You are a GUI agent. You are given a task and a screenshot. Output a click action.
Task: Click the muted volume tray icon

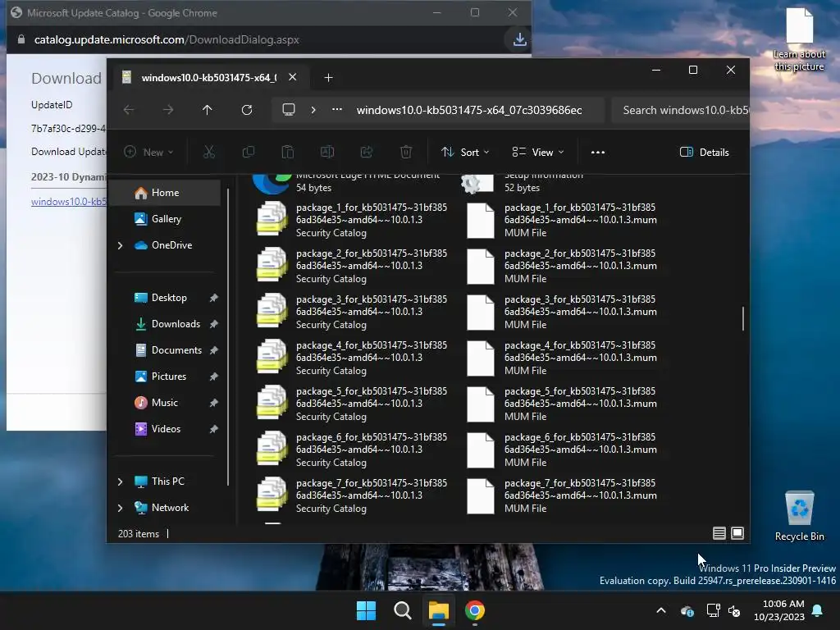(x=734, y=610)
